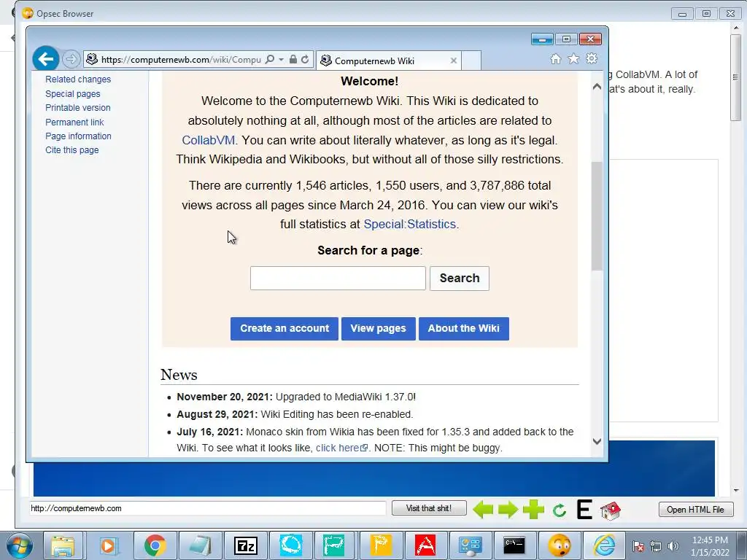Switch to the Opsec Browser emoji taskbar icon
Viewport: 747px width, 560px height.
(560, 545)
